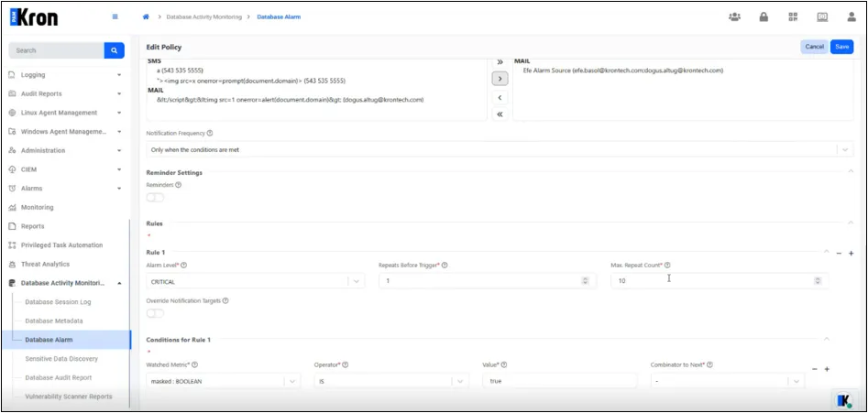868x413 pixels.
Task: Add a condition with plus icon
Action: click(827, 369)
